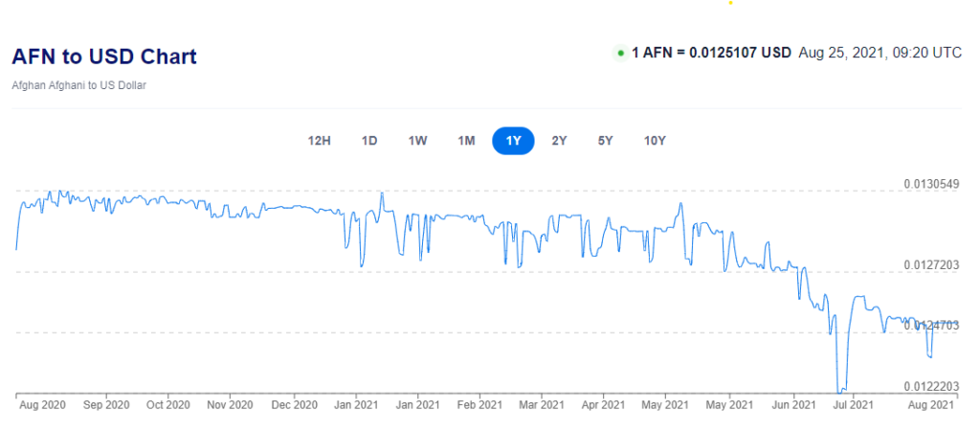Click the Jul 2021 axis marker
The image size is (980, 433).
854,405
